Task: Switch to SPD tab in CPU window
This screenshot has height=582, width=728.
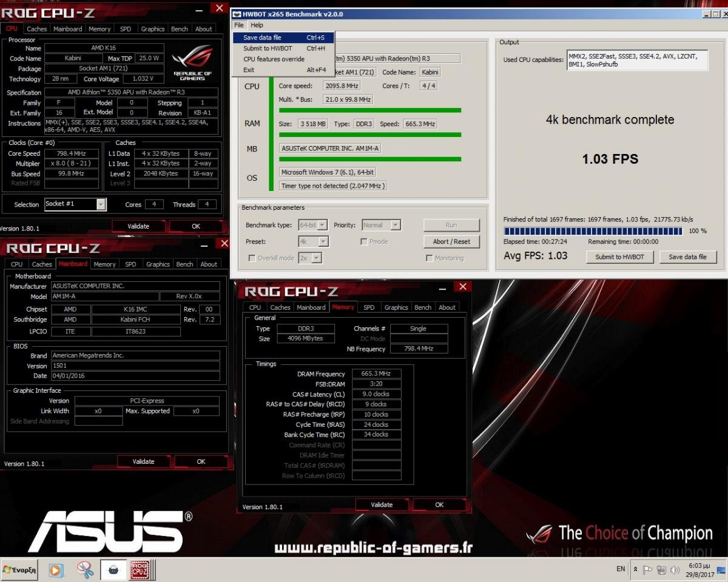Action: coord(125,28)
